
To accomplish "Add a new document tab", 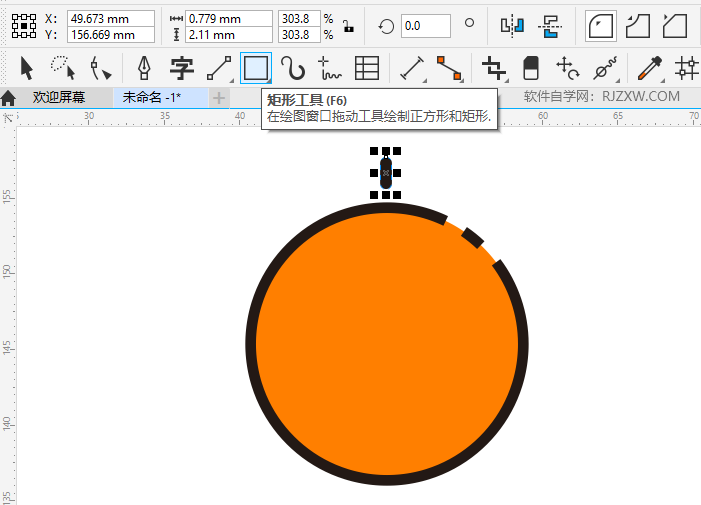I will coord(219,97).
